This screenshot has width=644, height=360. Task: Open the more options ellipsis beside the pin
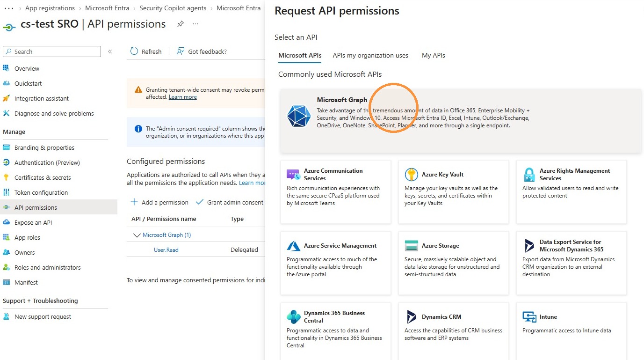(195, 24)
